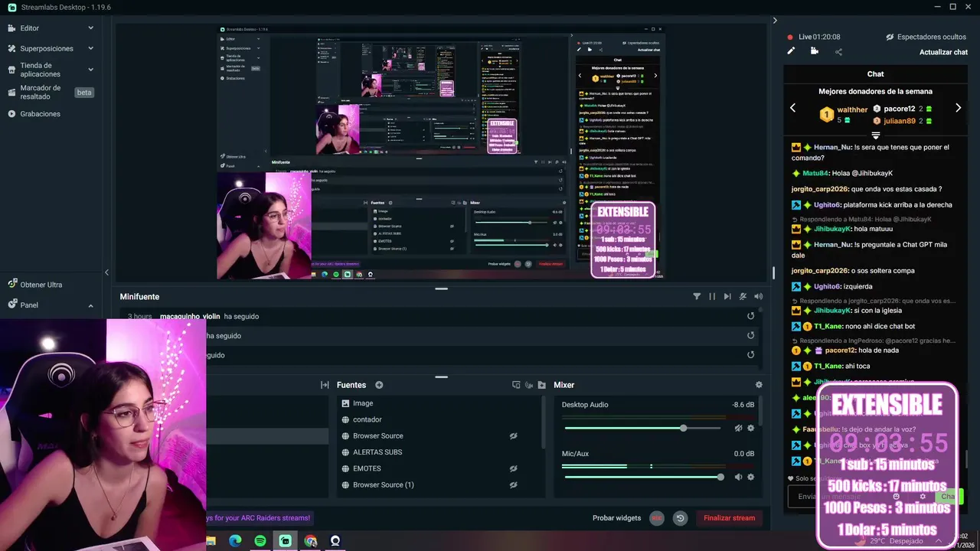
Task: Click the ARC Raiders streams banner
Action: coord(259,518)
